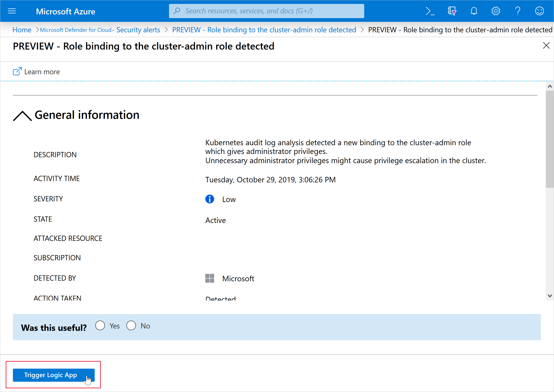Collapse the General information section
The width and height of the screenshot is (554, 392).
[x=22, y=116]
